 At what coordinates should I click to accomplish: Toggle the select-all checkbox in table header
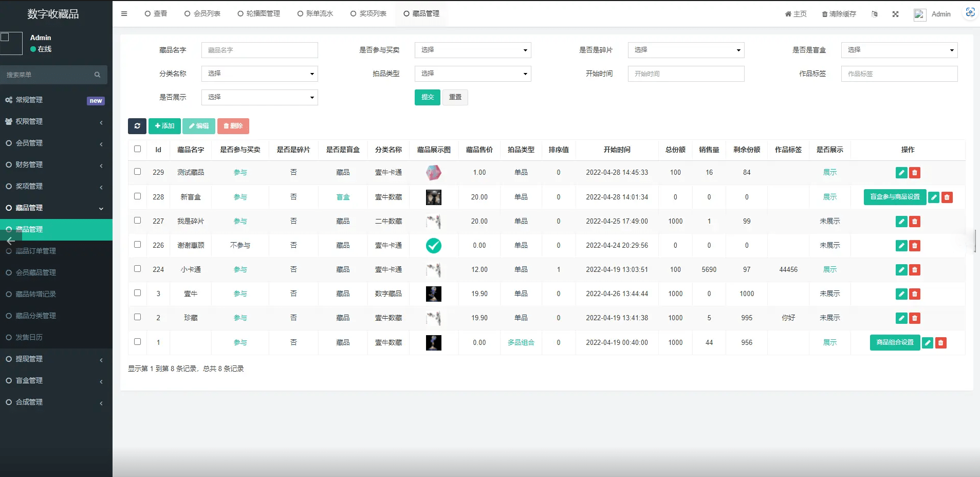coord(137,149)
